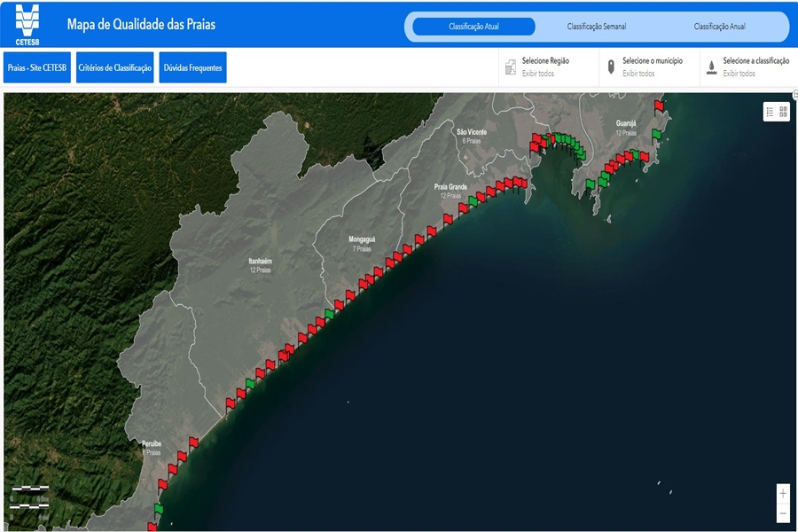Viewport: 798px width, 532px height.
Task: Open the Selecione o município dropdown
Action: pos(649,67)
